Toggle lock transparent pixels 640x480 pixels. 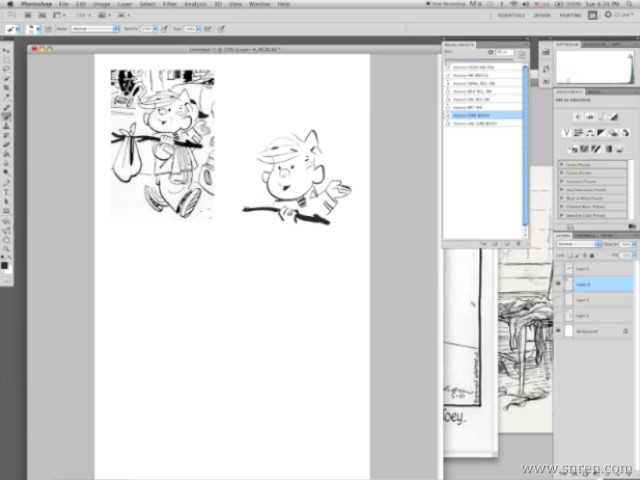click(x=570, y=256)
